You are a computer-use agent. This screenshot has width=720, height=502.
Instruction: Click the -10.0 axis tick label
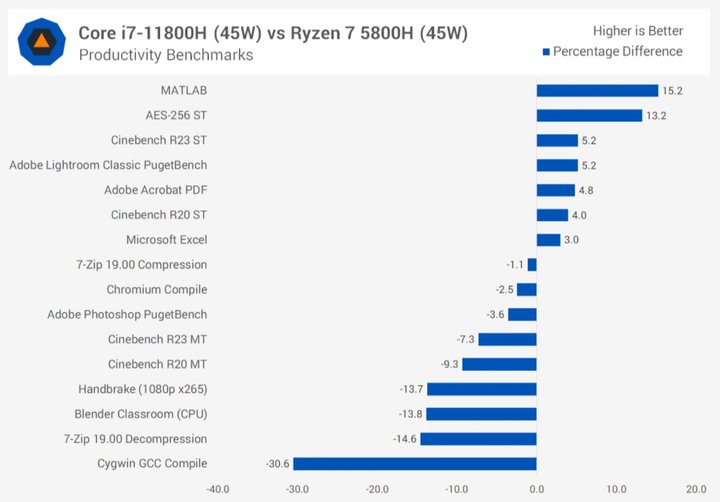point(456,490)
